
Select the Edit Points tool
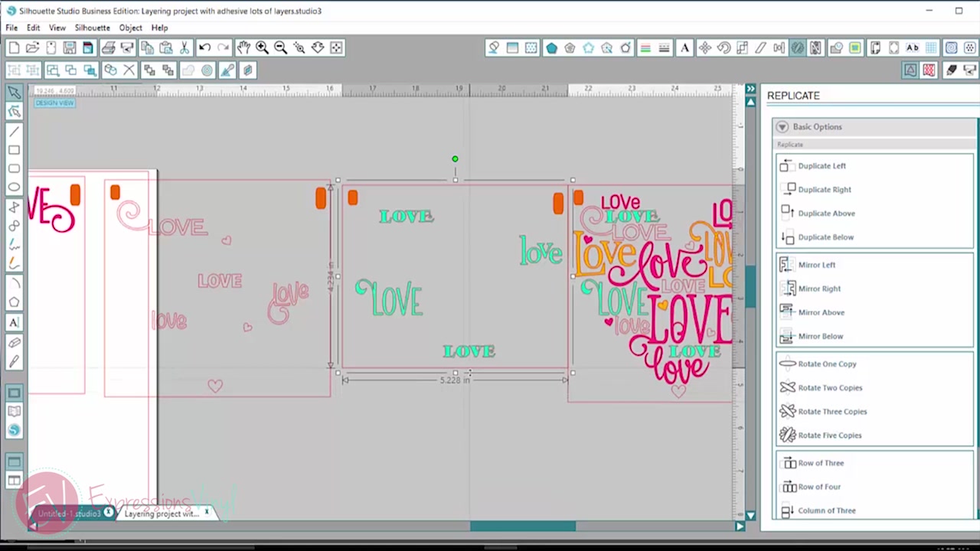click(x=14, y=112)
